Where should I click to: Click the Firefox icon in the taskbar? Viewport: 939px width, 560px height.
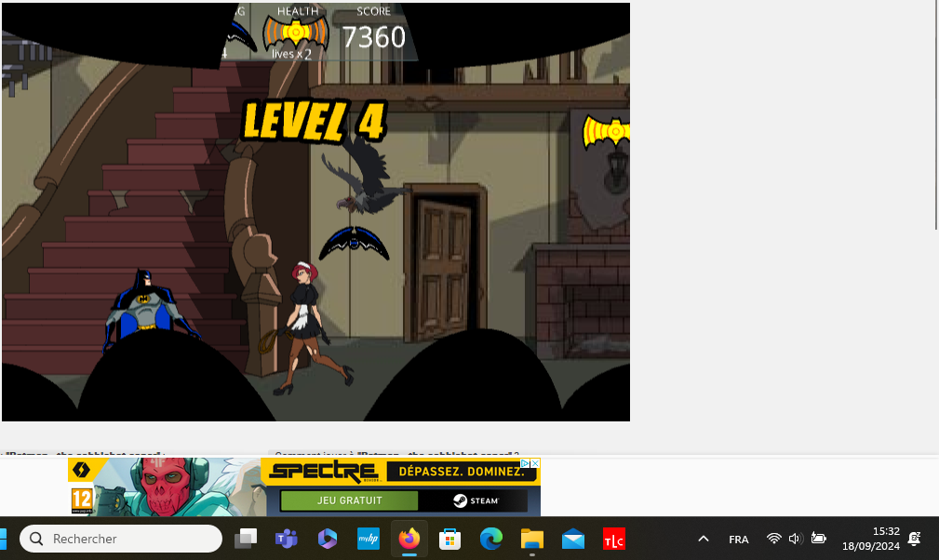pos(409,539)
